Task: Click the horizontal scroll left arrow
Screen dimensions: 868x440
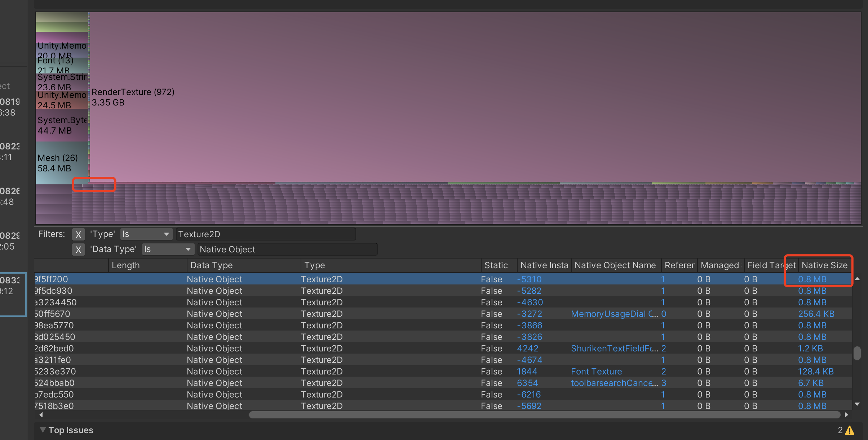Action: (41, 415)
